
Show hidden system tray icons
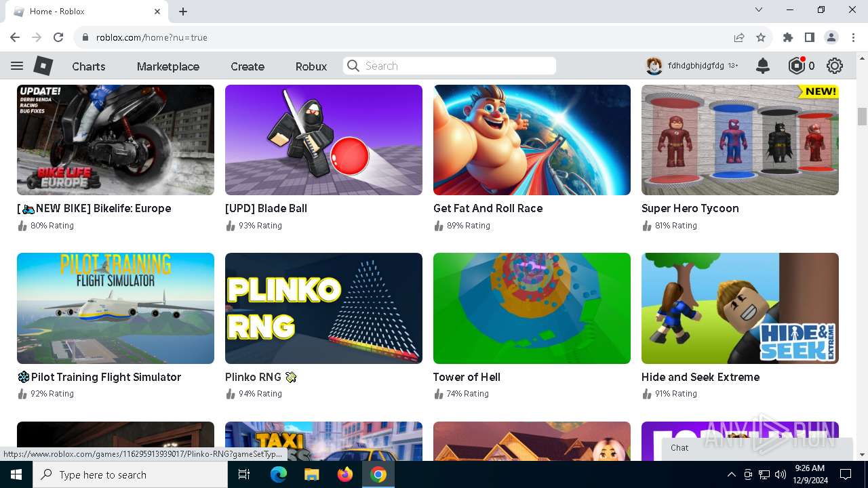pyautogui.click(x=731, y=474)
